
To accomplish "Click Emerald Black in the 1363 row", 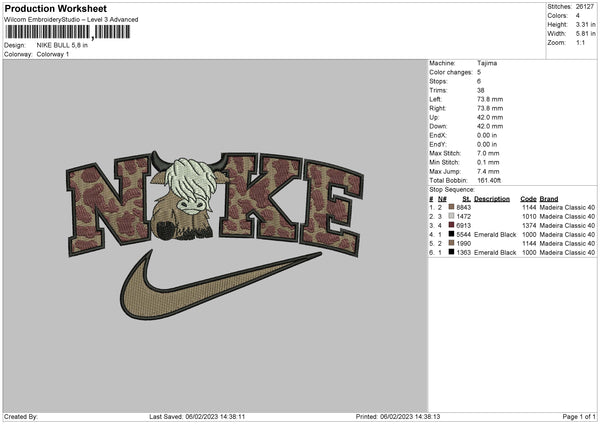I will [495, 253].
